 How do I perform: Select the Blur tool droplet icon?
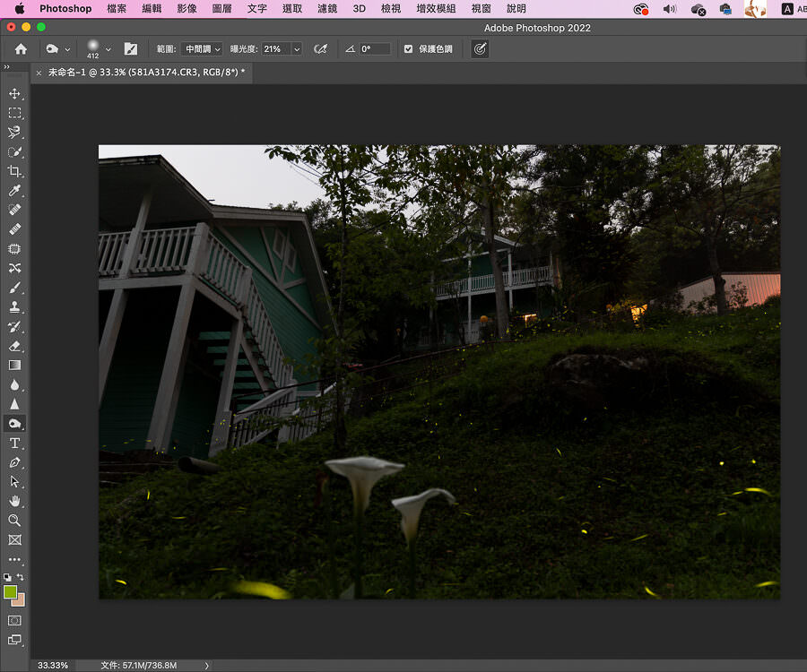[x=14, y=384]
